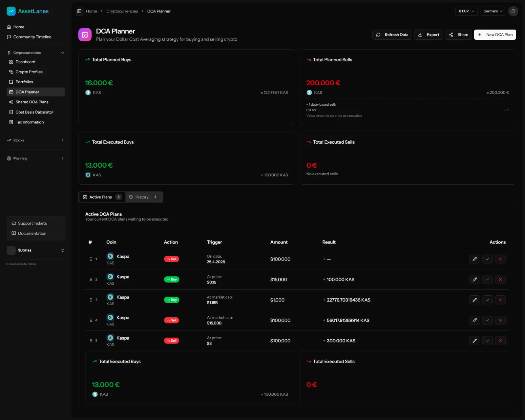
Task: Mark plan 1 on-date sell as executed
Action: point(488,259)
